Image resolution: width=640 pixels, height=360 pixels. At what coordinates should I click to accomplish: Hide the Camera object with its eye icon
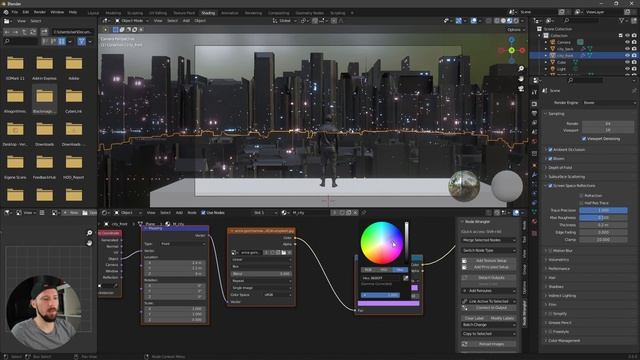[627, 42]
